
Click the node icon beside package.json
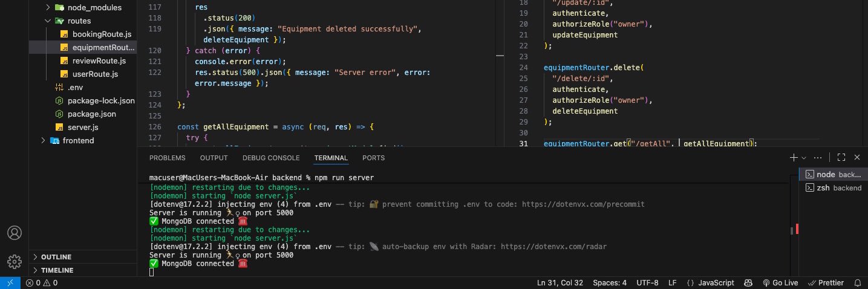59,114
